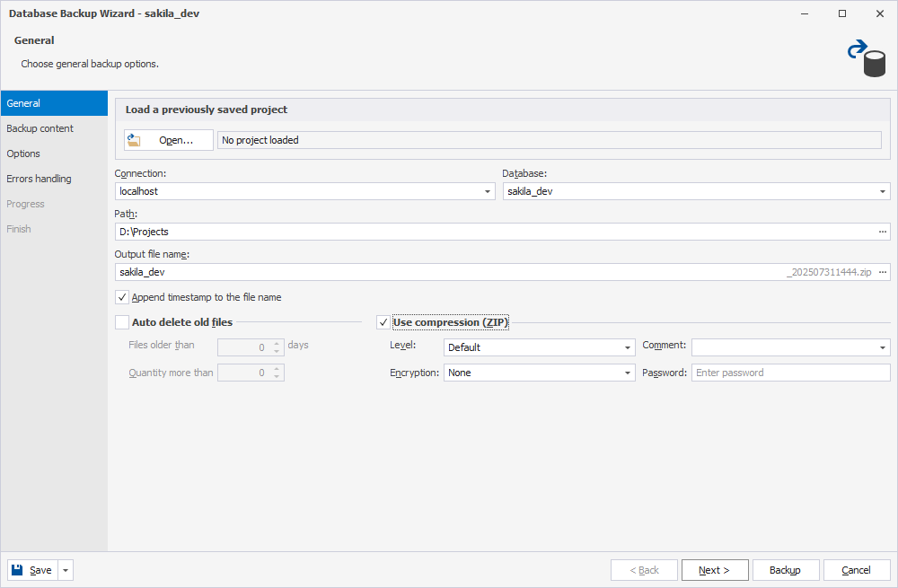This screenshot has height=588, width=898.
Task: Click the ellipsis to browse for Path
Action: 882,231
